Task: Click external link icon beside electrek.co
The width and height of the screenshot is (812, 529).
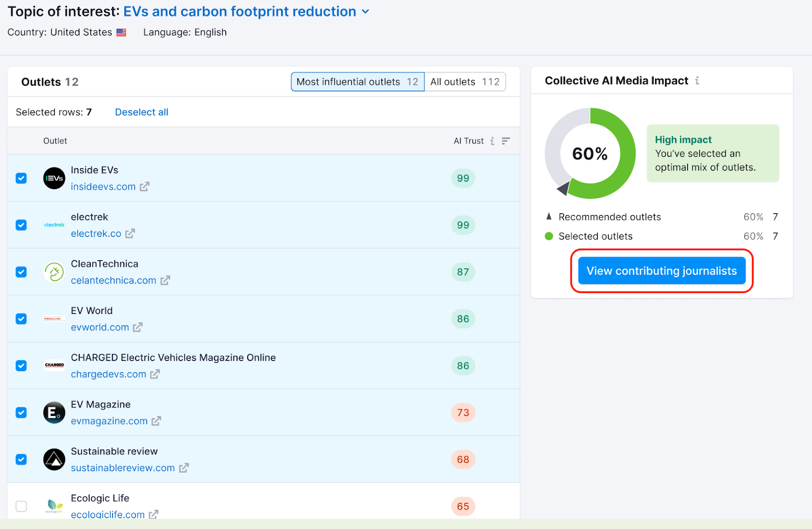Action: tap(130, 233)
